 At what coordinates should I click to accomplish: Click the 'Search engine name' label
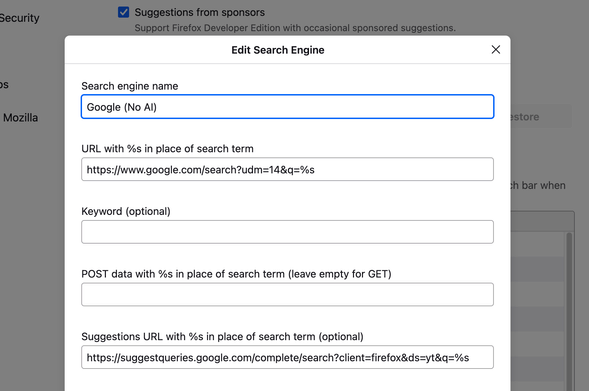pyautogui.click(x=130, y=86)
